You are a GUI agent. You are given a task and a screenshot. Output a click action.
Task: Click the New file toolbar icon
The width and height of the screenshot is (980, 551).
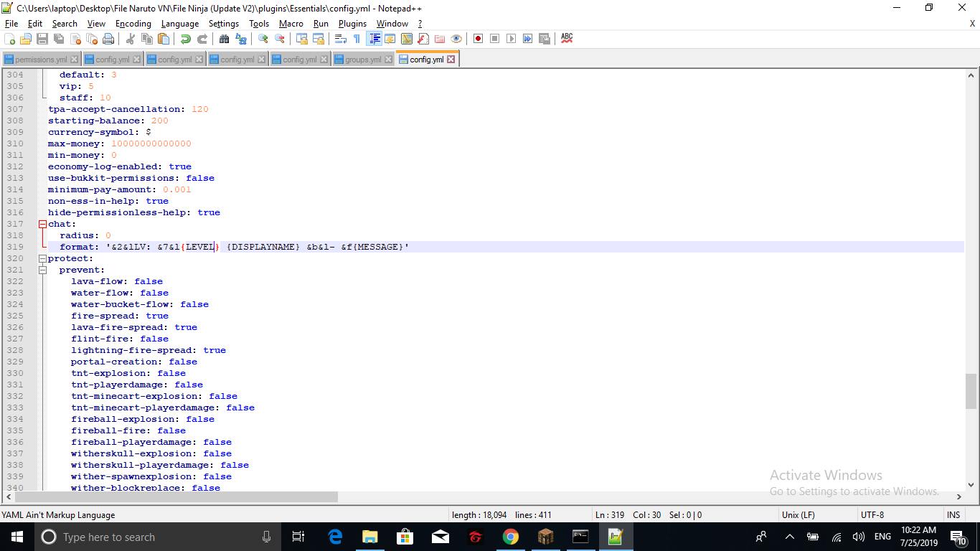[10, 39]
